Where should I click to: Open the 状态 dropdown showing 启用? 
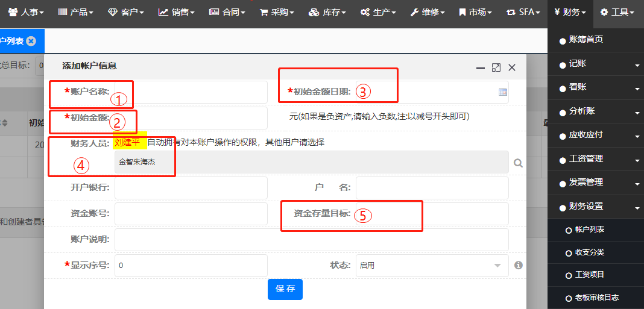[x=432, y=266]
